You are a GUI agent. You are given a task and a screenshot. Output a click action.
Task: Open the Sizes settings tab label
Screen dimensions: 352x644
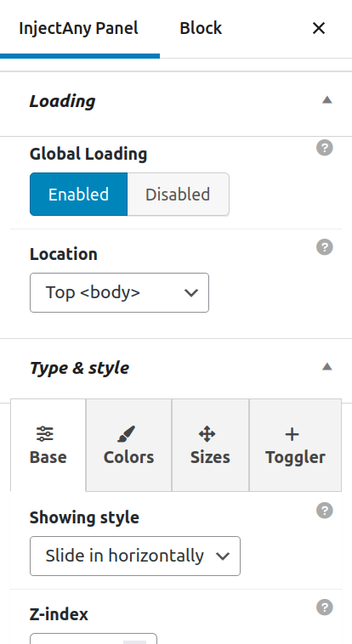(x=210, y=457)
